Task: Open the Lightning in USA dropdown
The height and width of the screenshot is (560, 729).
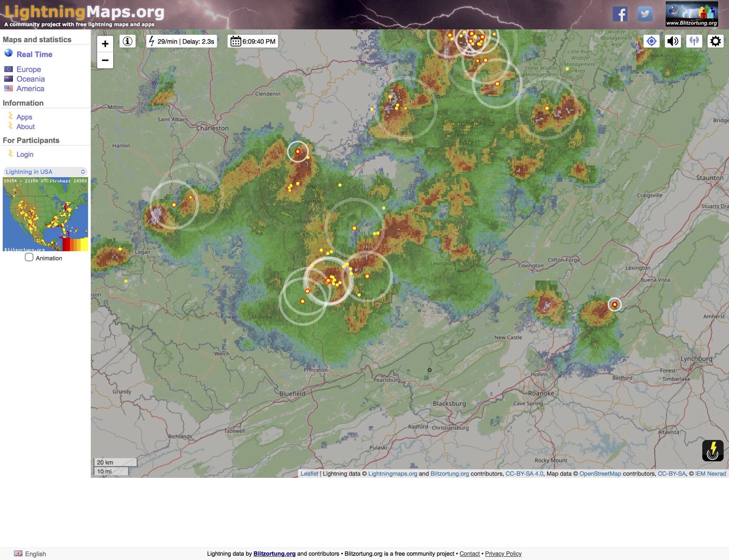Action: [45, 172]
